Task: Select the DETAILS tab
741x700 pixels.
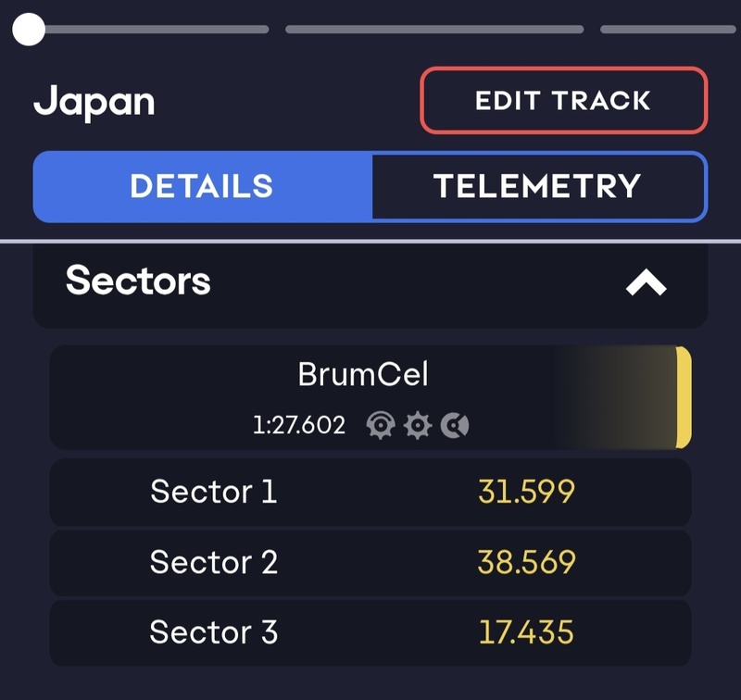Action: 202,186
